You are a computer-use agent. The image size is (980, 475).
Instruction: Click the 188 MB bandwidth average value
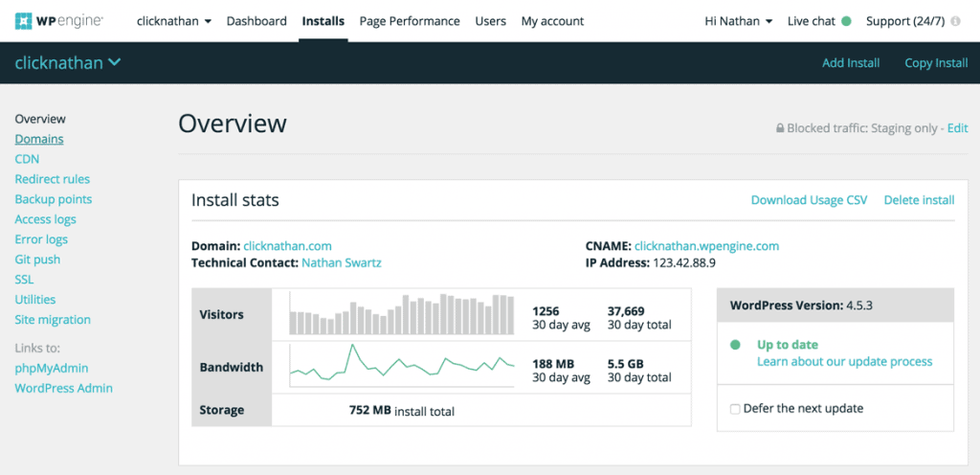click(553, 364)
